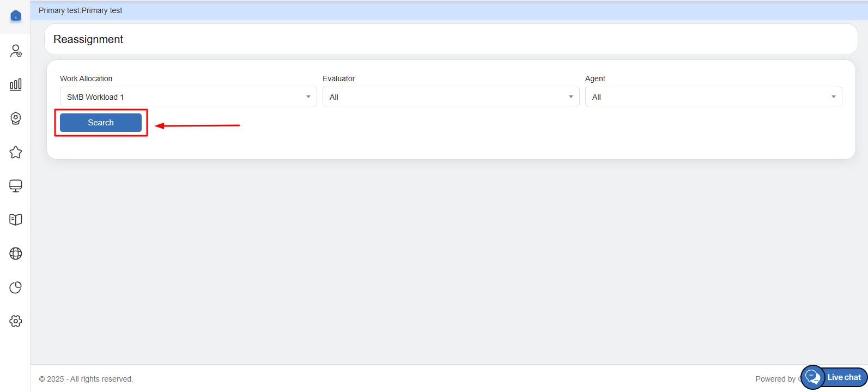Open the user management icon with gear

(16, 51)
